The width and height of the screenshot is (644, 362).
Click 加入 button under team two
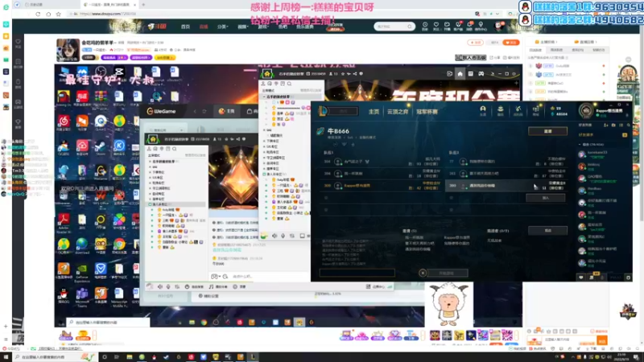546,198
